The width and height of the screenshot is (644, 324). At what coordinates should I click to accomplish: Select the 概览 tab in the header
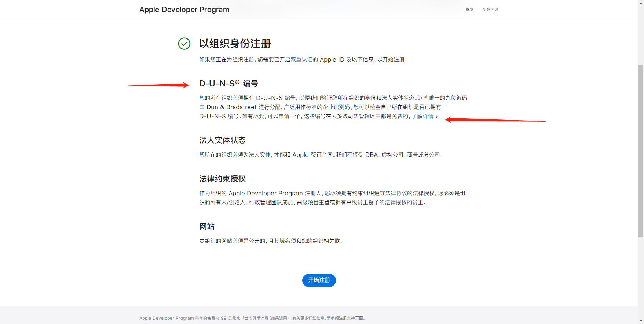[x=469, y=10]
